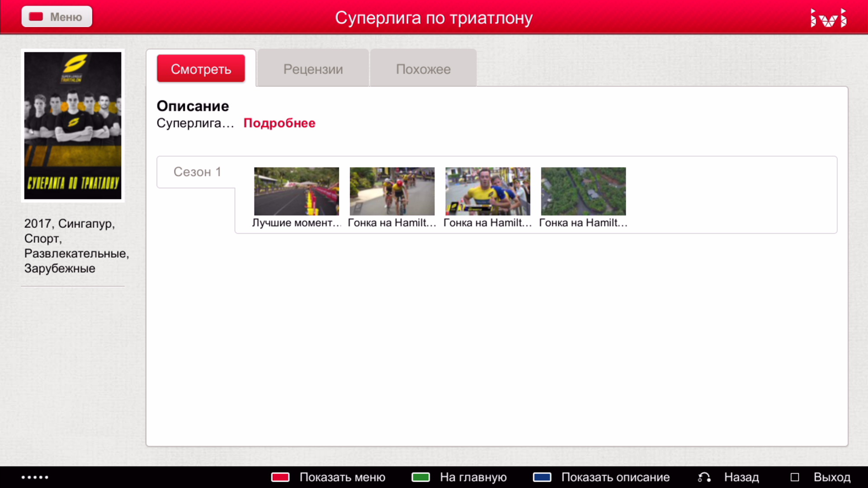Click the five dots indicator in bottom bar
This screenshot has height=488, width=868.
tap(35, 477)
